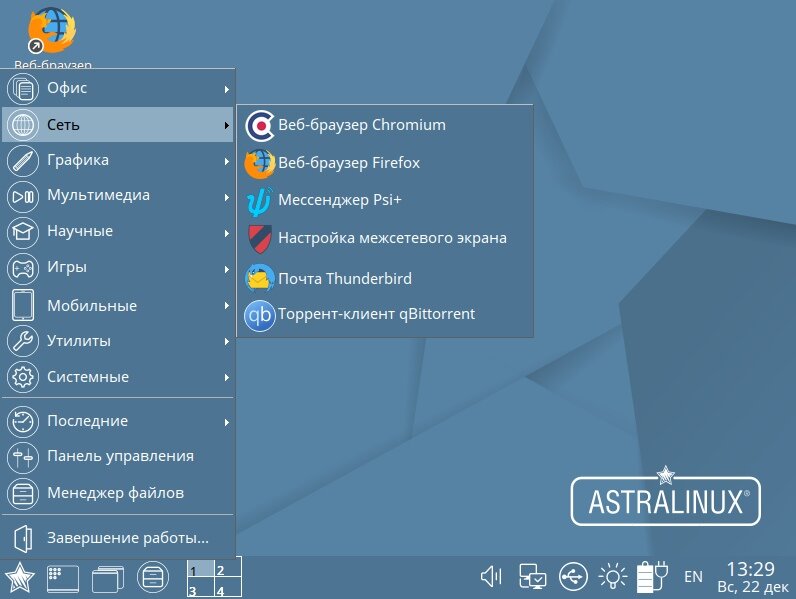Click the clock icon for Последние

[23, 421]
